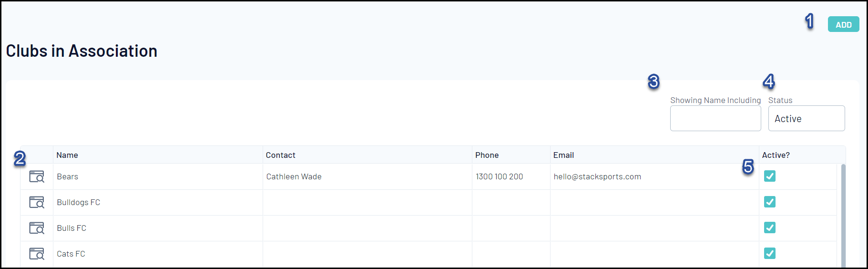The width and height of the screenshot is (868, 269).
Task: Toggle the Active checkbox for Bulls FC
Action: click(770, 228)
